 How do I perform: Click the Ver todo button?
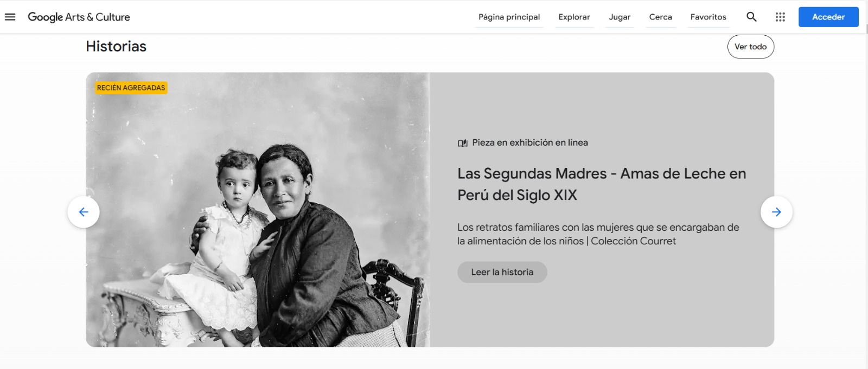pyautogui.click(x=750, y=47)
